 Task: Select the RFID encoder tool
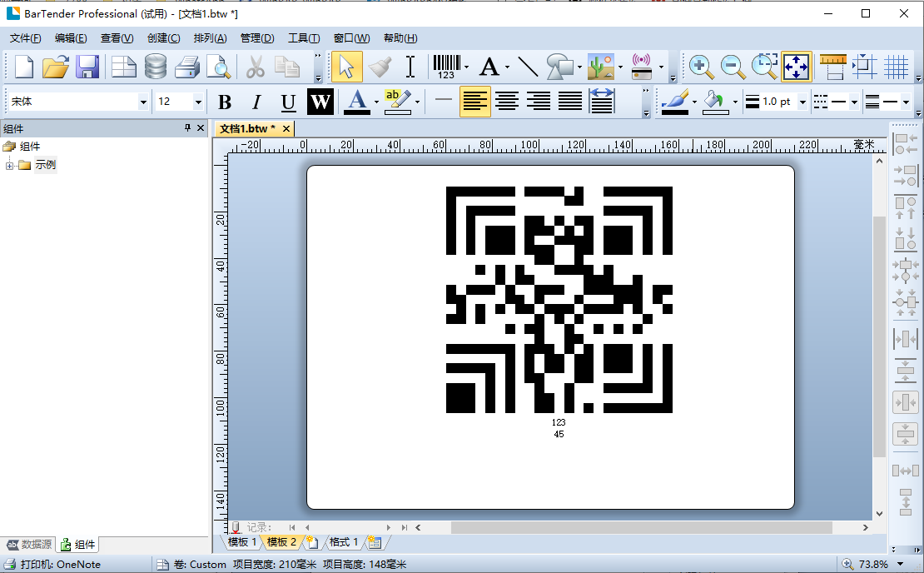(641, 66)
